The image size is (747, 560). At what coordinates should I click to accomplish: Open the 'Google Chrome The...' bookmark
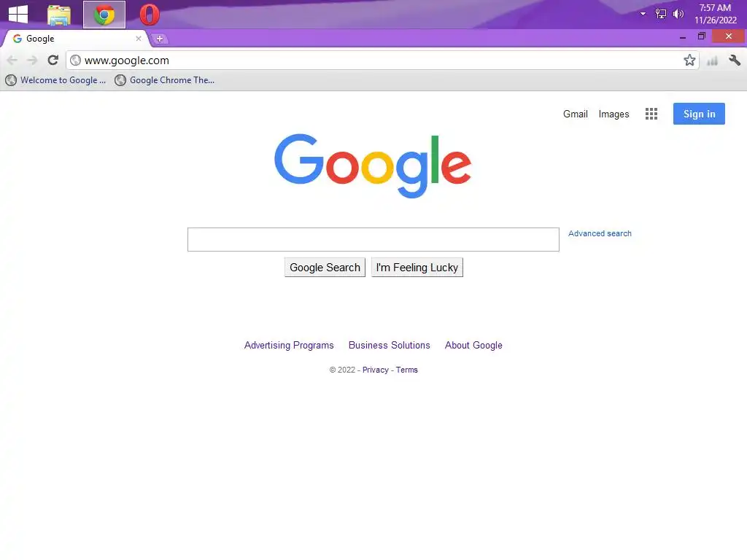coord(165,80)
